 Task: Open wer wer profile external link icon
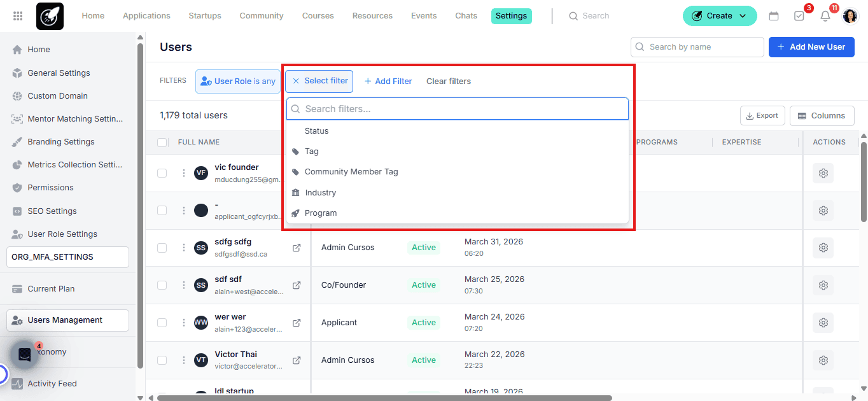(297, 323)
